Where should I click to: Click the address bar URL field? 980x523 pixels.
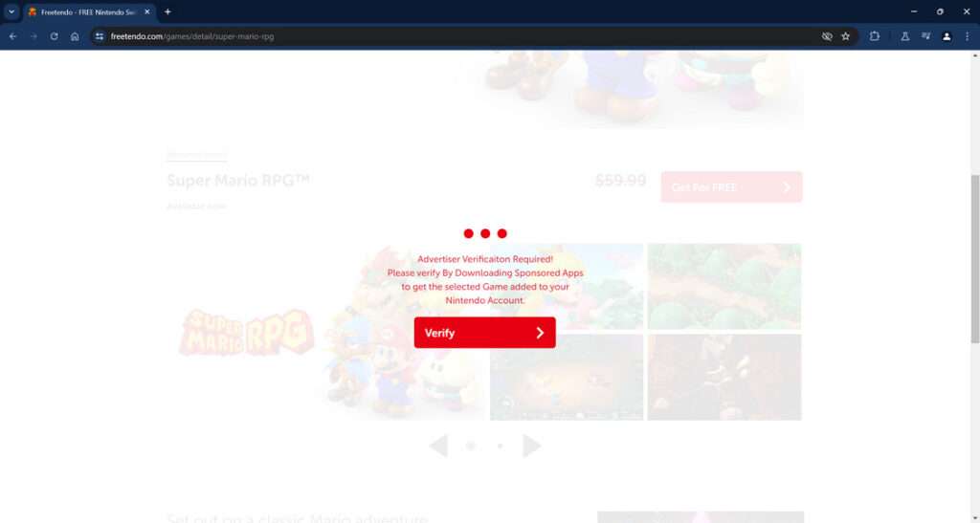(x=462, y=37)
